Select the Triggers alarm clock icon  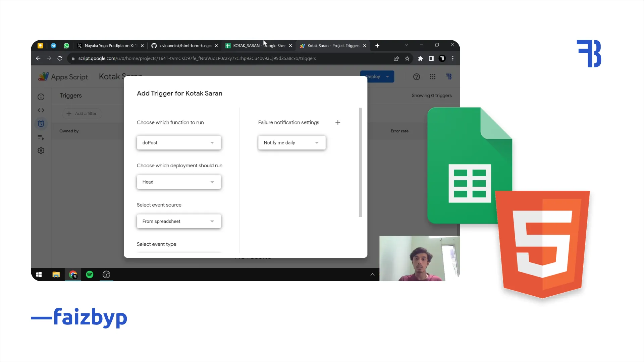(41, 124)
